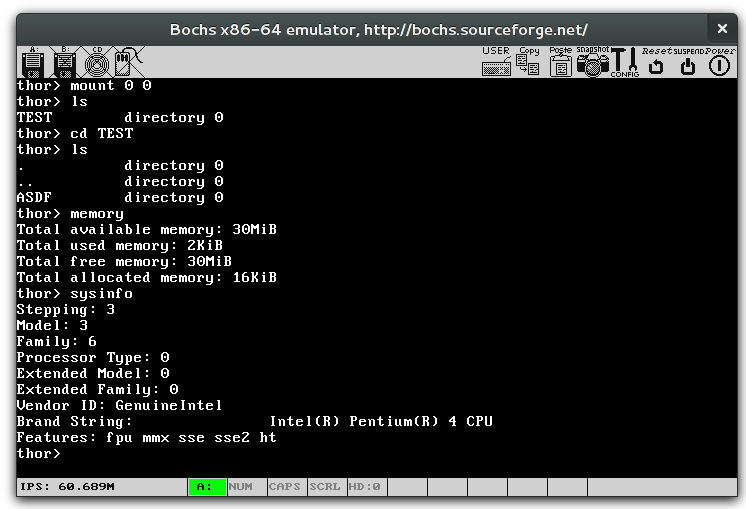
Task: Click the green A: drive status indicator
Action: click(207, 487)
